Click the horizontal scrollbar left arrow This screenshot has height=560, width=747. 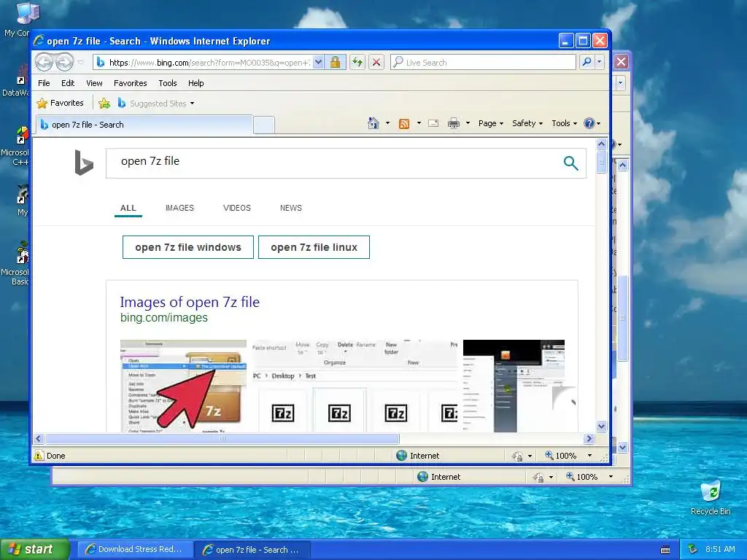(39, 438)
